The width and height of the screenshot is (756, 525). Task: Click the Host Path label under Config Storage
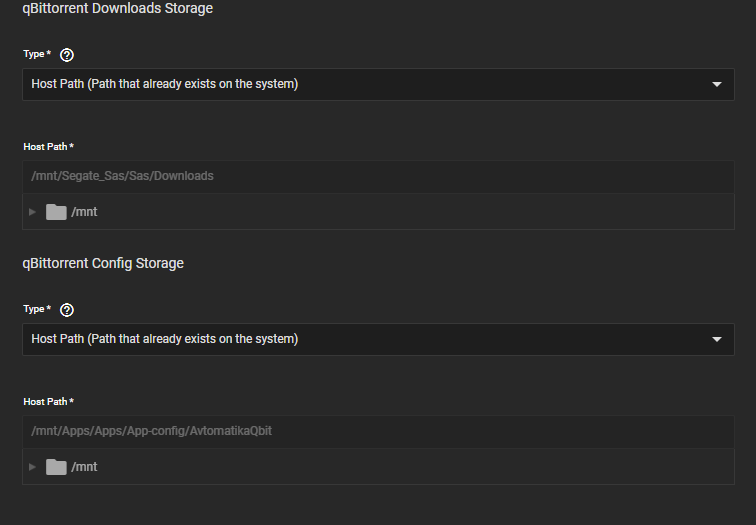coord(48,402)
